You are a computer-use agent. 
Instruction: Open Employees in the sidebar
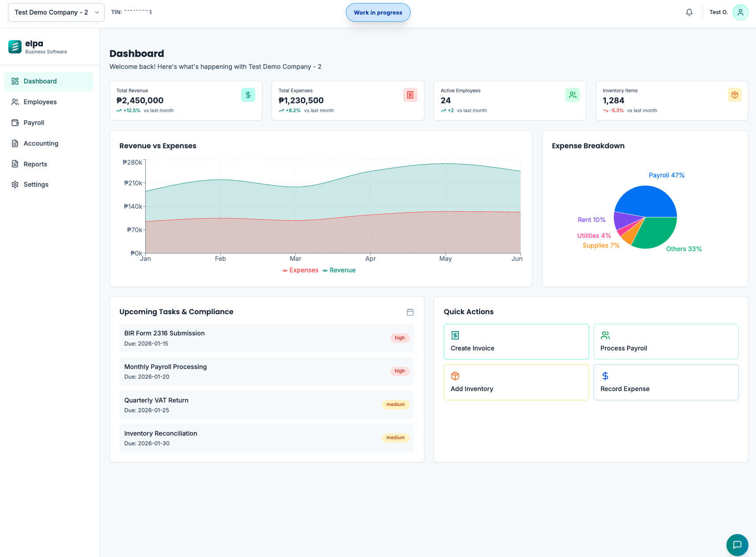tap(49, 102)
